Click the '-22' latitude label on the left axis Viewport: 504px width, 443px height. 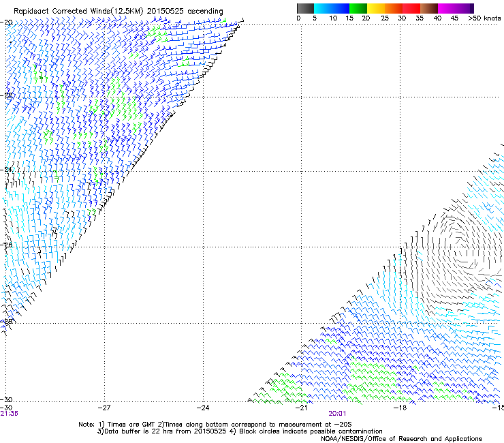tap(6, 95)
